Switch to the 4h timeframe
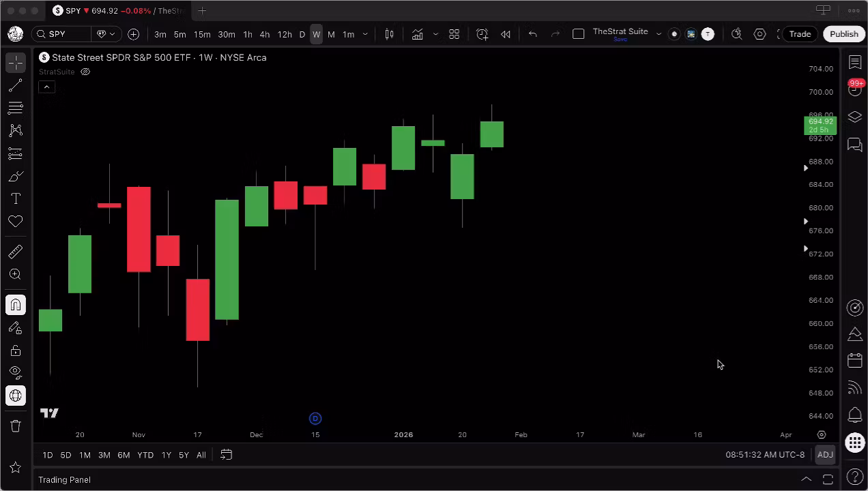Screen dimensions: 868x491 264,34
